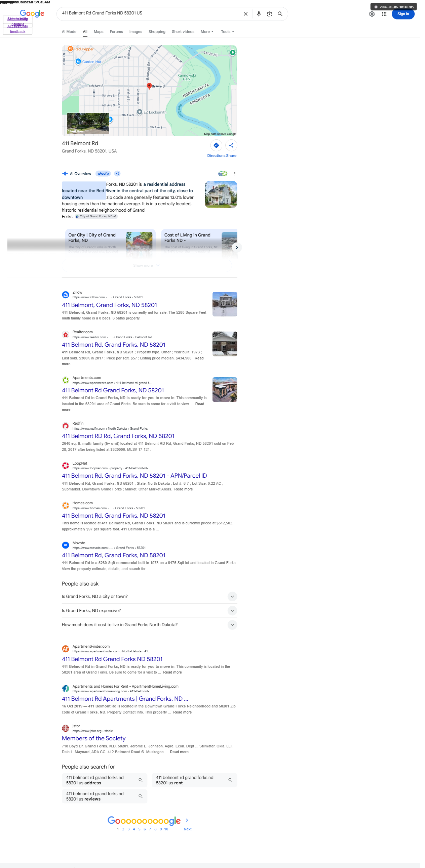
Task: Expand 'Is Grand Forks, ND a city or town?'
Action: tap(149, 596)
